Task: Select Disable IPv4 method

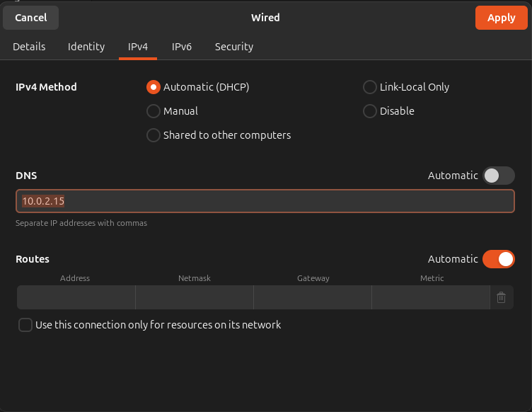Action: (369, 111)
